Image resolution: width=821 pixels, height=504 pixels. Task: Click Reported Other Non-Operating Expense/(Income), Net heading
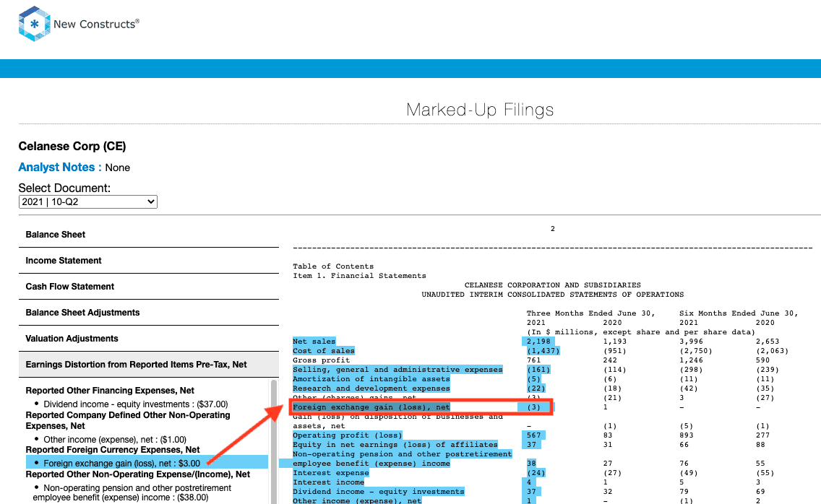tap(138, 474)
